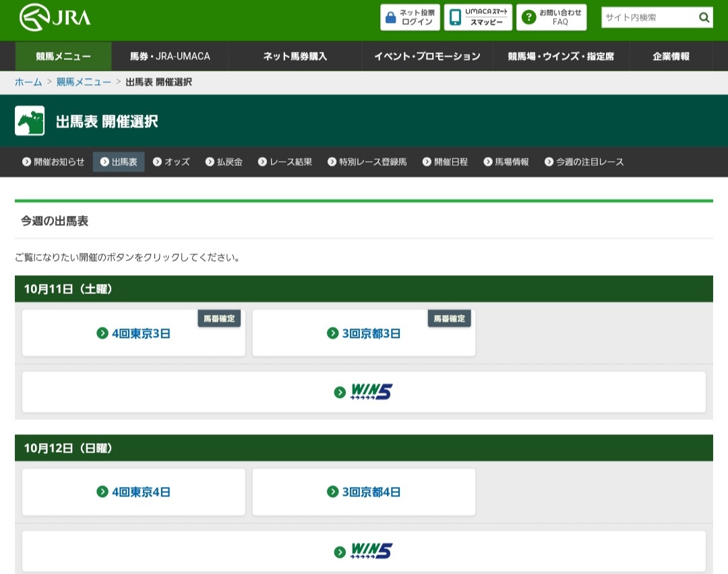Click green arrow icon beside 3回京都4日
The image size is (728, 574).
point(332,491)
